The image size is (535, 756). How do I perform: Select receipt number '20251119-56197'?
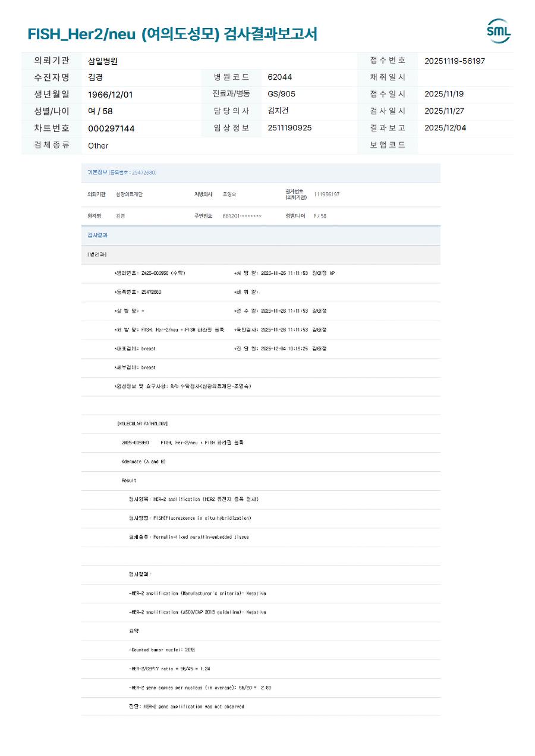(455, 61)
